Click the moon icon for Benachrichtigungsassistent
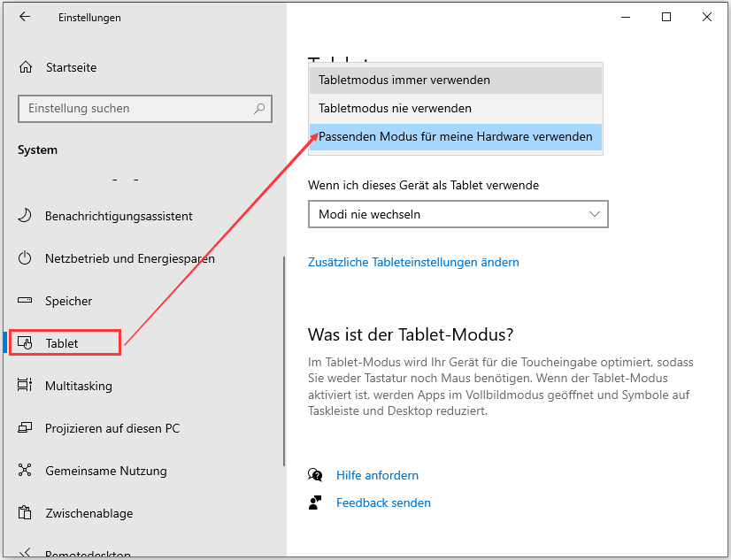Viewport: 731px width, 560px height. pyautogui.click(x=27, y=216)
